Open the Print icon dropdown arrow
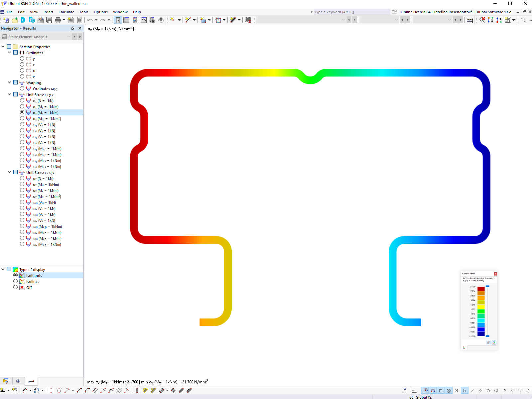This screenshot has width=532, height=399. tap(64, 20)
